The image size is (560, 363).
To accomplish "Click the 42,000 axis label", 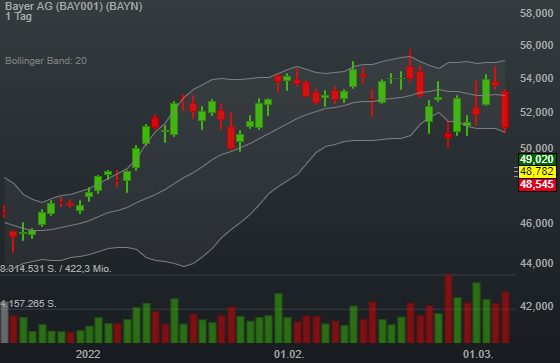I will (537, 306).
